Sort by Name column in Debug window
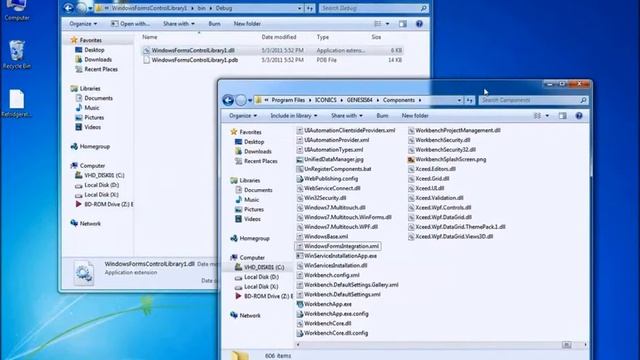640x360 pixels. [150, 37]
